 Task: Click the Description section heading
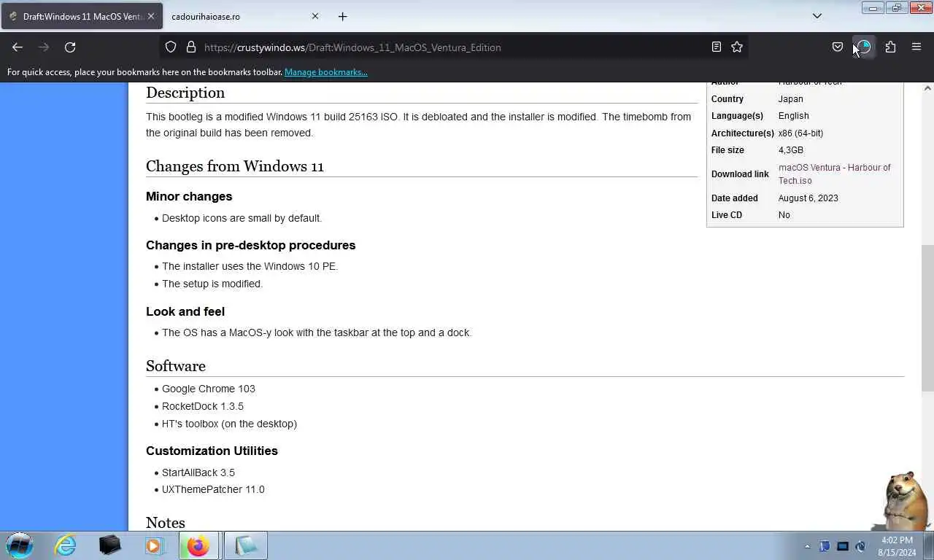point(185,93)
